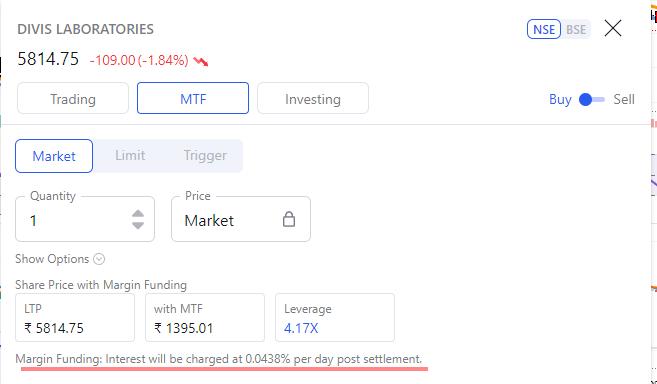
Task: Switch to MTF tab
Action: coord(193,99)
